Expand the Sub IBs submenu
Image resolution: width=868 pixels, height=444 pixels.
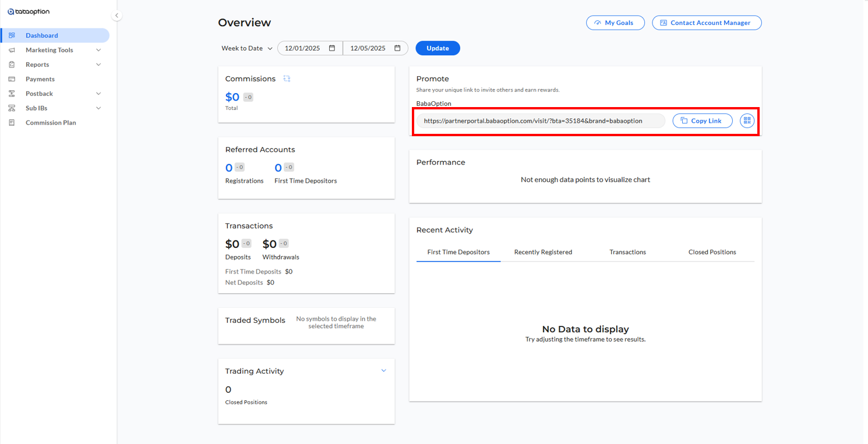click(x=98, y=108)
